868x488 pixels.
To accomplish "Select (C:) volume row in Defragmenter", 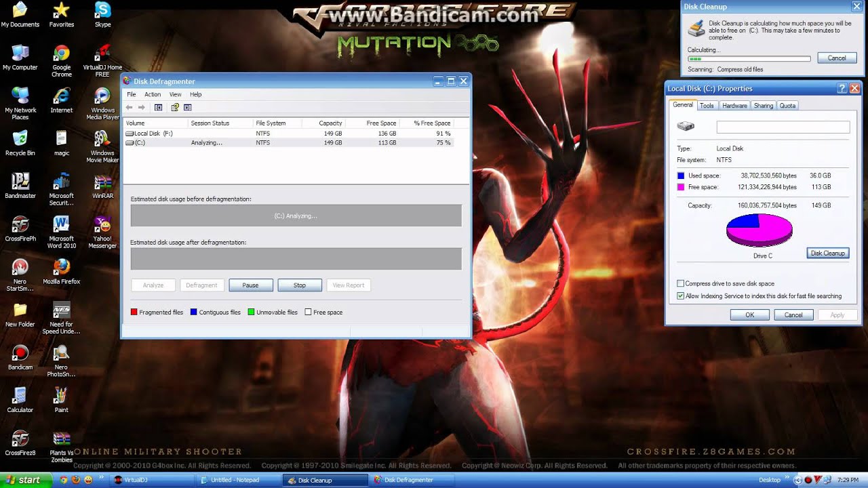I will pos(288,143).
